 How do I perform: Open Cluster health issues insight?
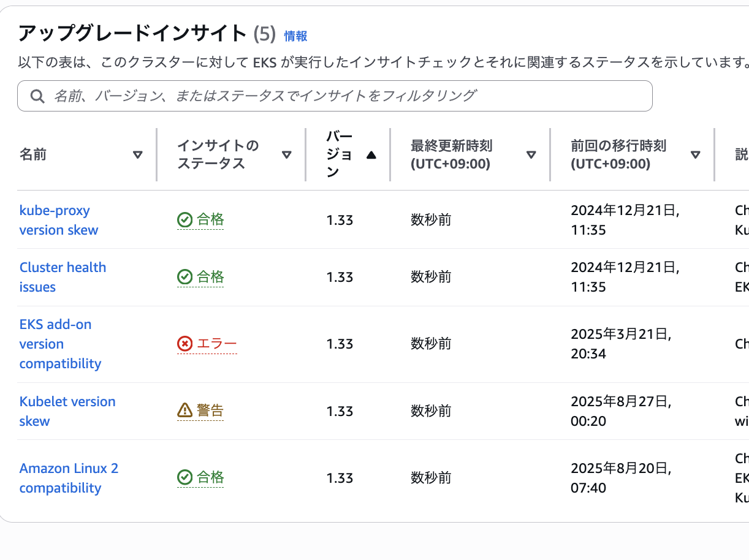click(63, 277)
